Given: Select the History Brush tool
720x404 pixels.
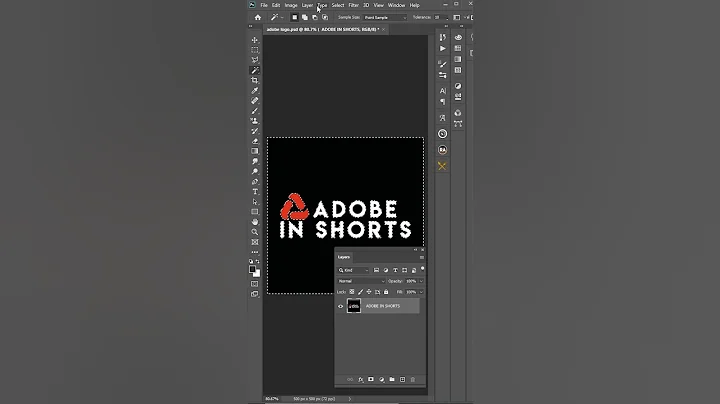Looking at the screenshot, I should (x=255, y=131).
